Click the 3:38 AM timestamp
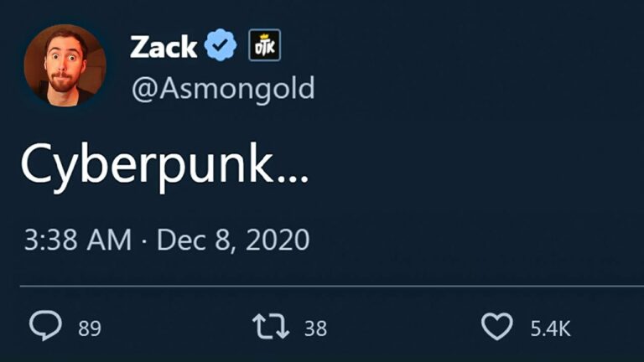The height and width of the screenshot is (362, 644). [77, 240]
